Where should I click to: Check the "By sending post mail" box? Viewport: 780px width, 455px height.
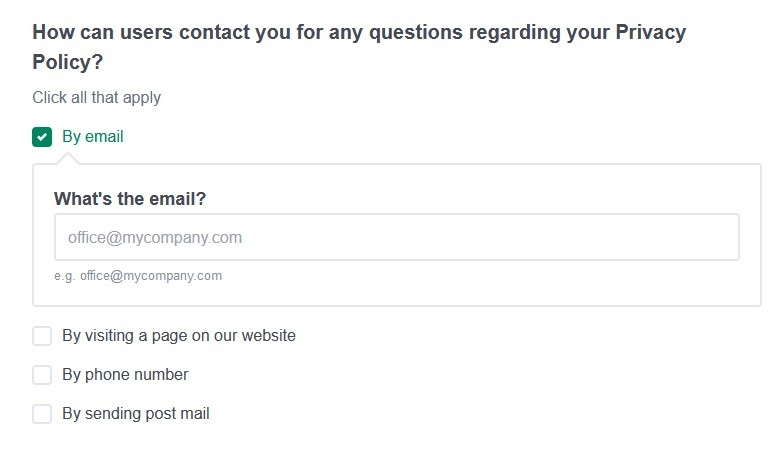[42, 414]
